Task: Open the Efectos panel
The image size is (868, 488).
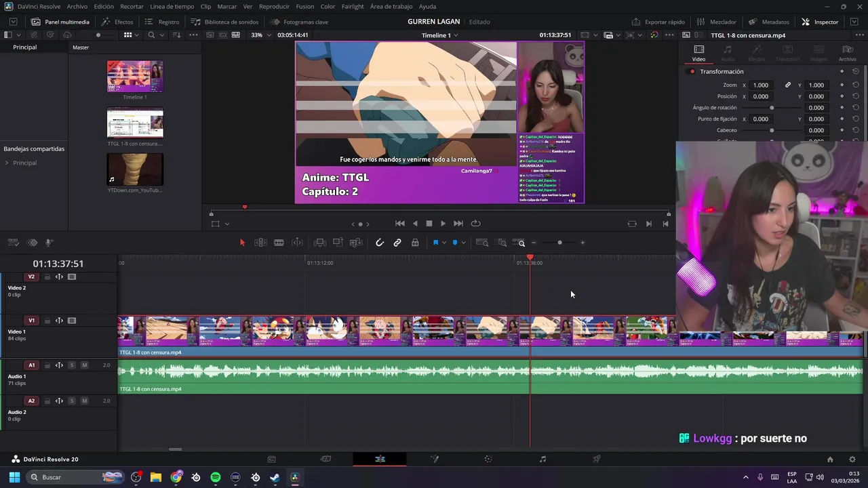Action: click(x=117, y=22)
